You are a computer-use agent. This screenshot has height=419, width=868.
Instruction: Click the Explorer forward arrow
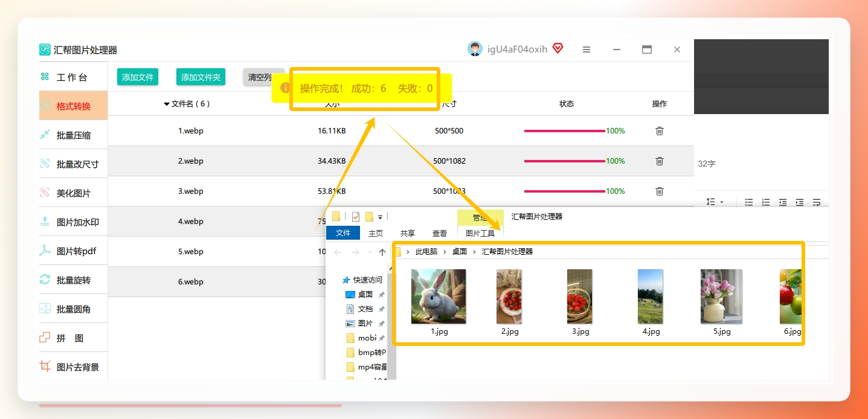pos(355,252)
